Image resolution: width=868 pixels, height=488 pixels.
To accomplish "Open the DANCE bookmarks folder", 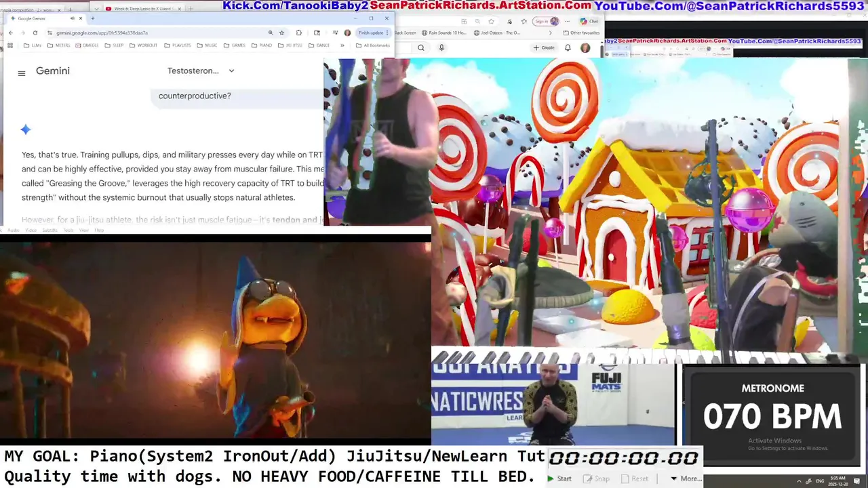I will pyautogui.click(x=319, y=45).
